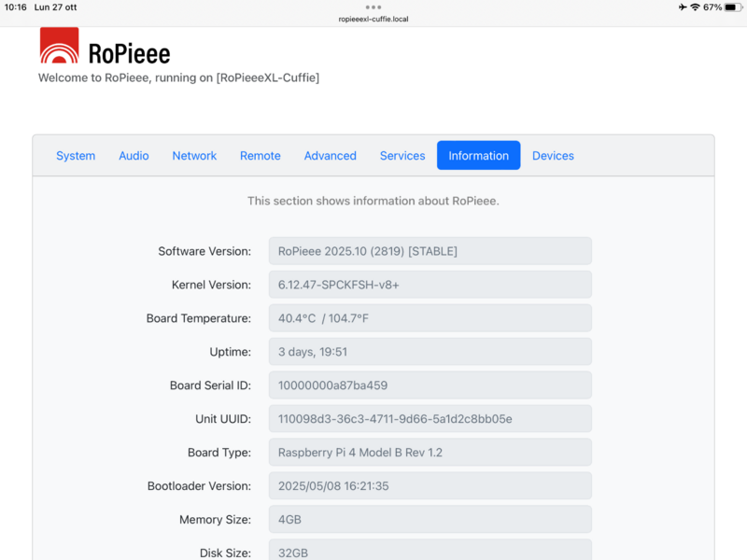Tap the three-dot multitasking menu
This screenshot has height=560, width=747.
[x=373, y=7]
